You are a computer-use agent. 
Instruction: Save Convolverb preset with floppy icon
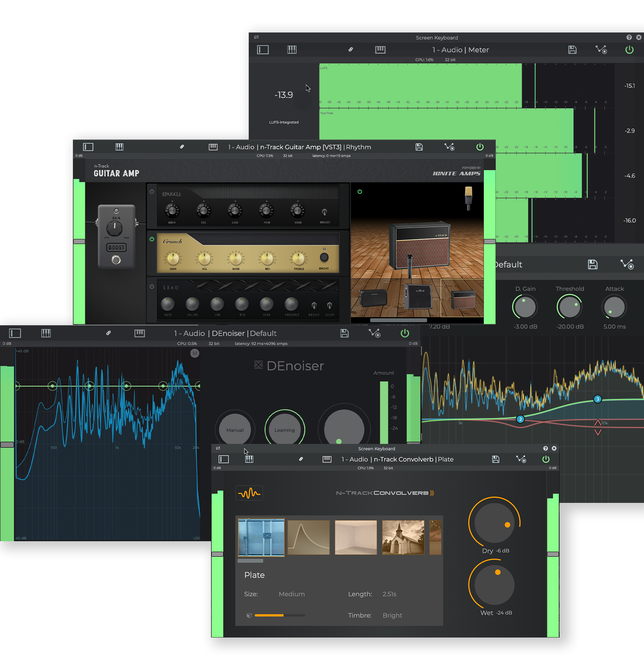(495, 459)
